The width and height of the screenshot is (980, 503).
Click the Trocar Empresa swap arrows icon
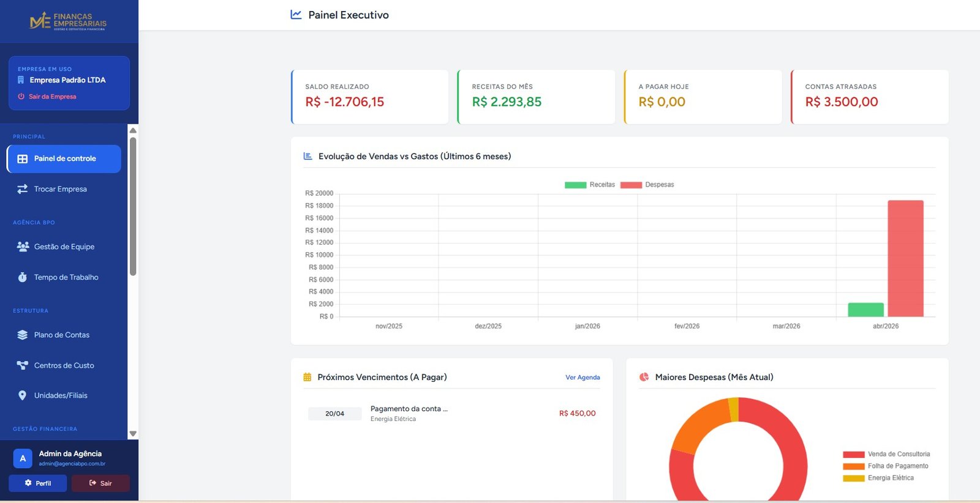[23, 189]
